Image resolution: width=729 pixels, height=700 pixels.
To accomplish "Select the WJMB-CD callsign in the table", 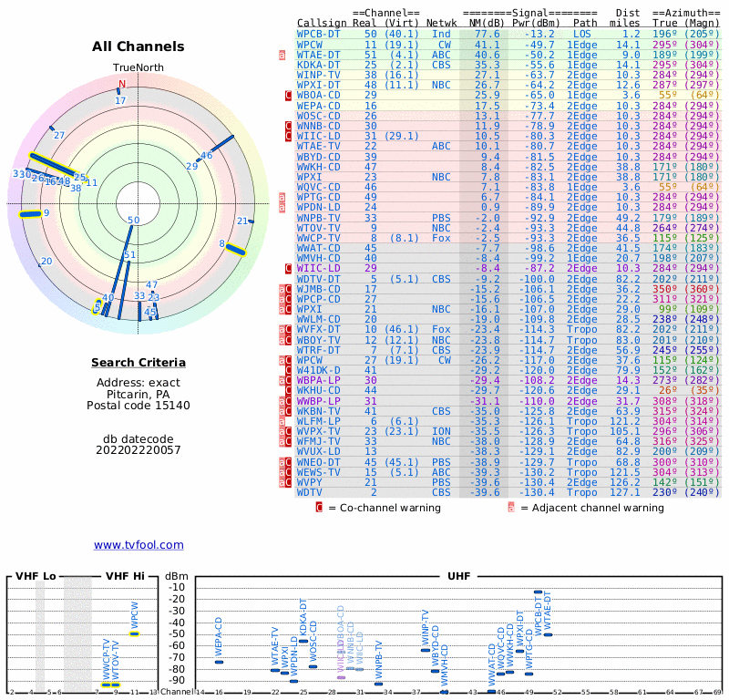I will [x=318, y=289].
